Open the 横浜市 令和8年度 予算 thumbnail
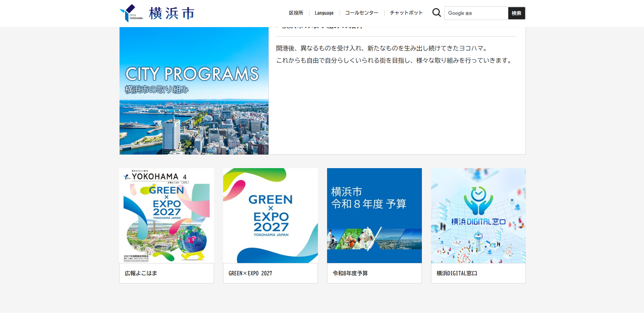 click(374, 216)
